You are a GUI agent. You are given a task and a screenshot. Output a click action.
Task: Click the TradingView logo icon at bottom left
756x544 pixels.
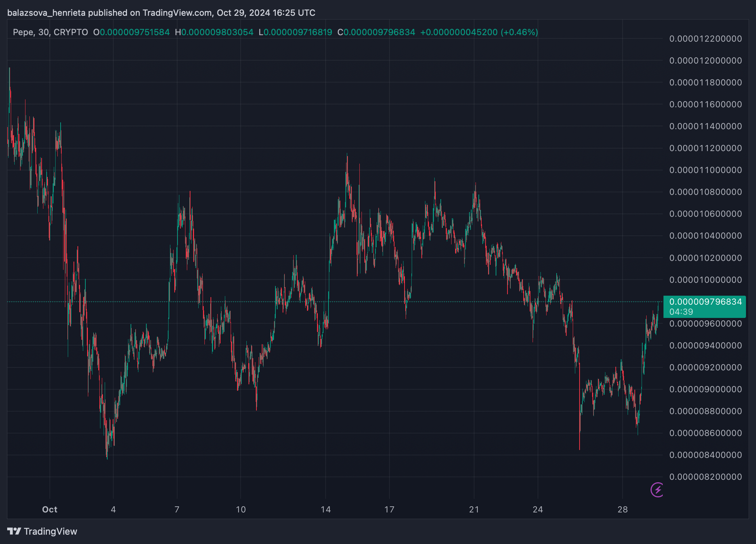point(14,531)
